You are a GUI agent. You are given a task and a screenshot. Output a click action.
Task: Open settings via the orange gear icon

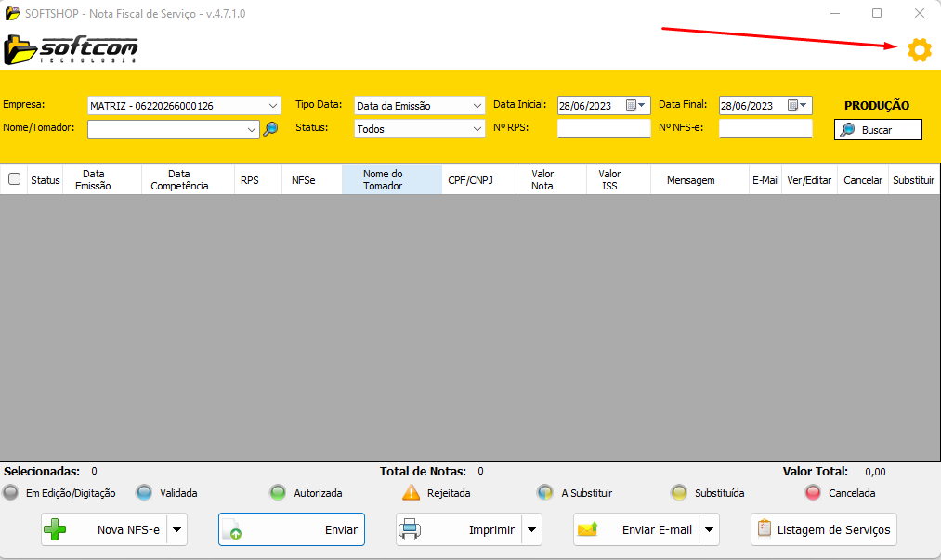click(919, 51)
